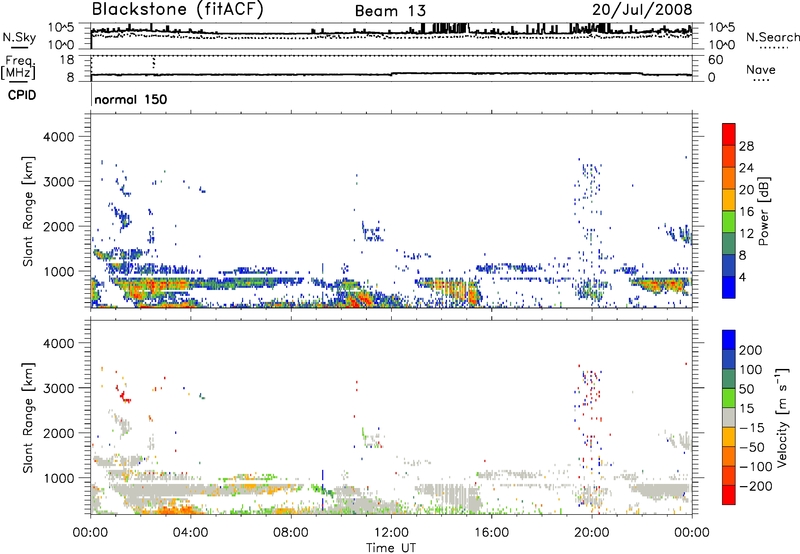
Task: Click the 04:00 time axis label
Action: [x=190, y=533]
